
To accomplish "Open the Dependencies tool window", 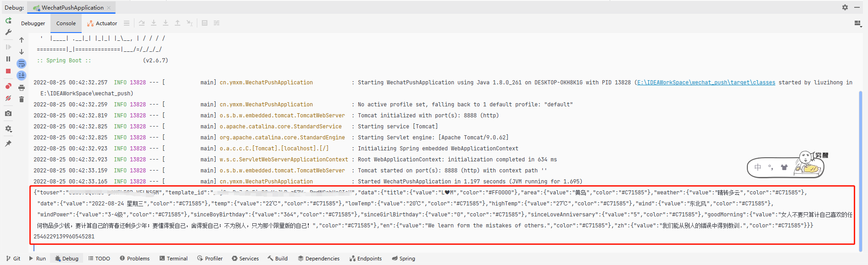I will pos(319,259).
